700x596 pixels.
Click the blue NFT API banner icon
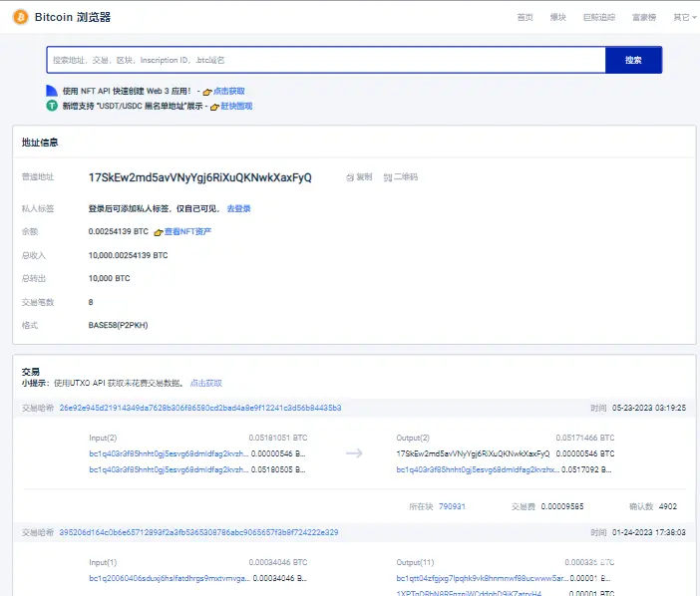[52, 91]
